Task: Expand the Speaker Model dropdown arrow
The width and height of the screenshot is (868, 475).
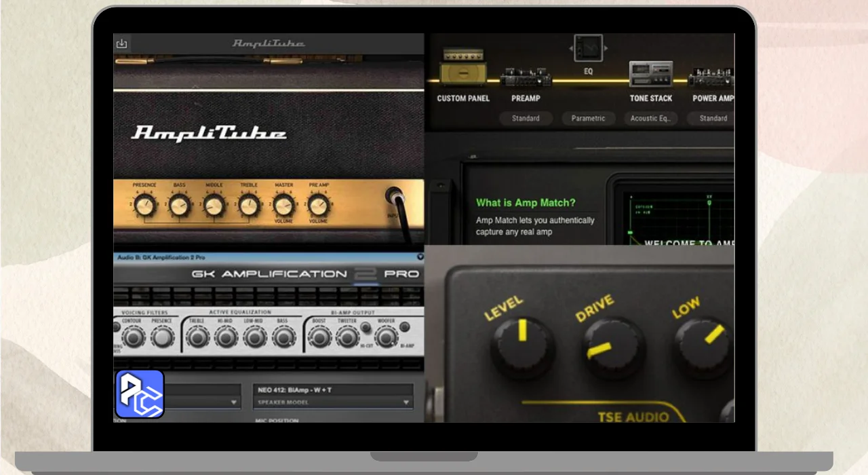Action: coord(406,402)
